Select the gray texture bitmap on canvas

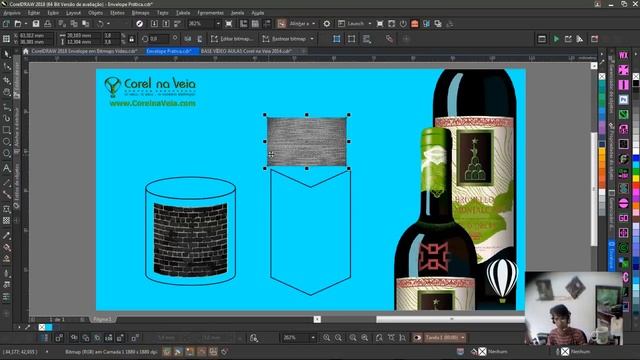307,141
